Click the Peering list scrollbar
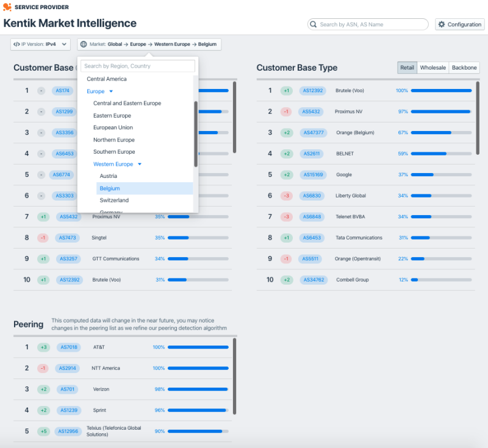The height and width of the screenshot is (448, 488). pos(234,376)
